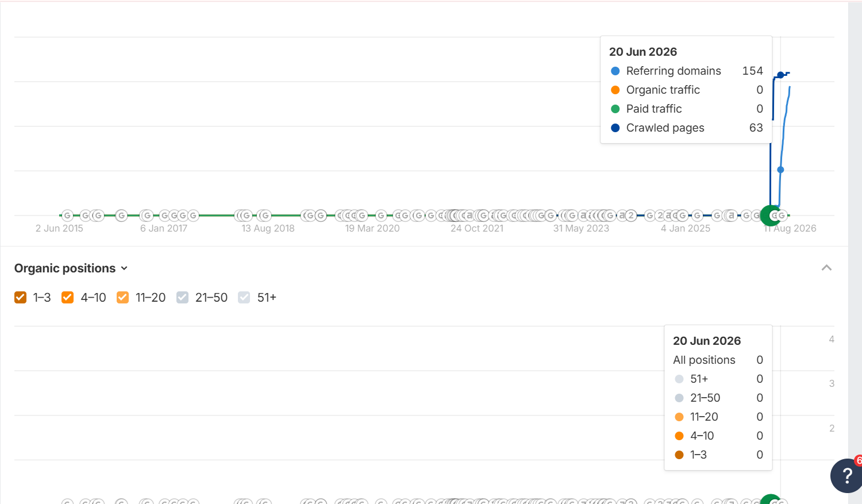Uncheck the 11–20 positions checkbox
This screenshot has width=862, height=504.
(x=122, y=297)
